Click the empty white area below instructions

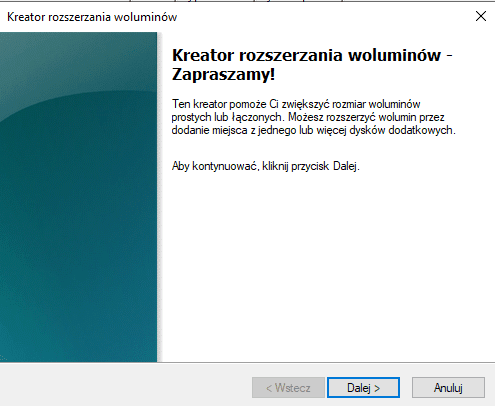pos(327,267)
